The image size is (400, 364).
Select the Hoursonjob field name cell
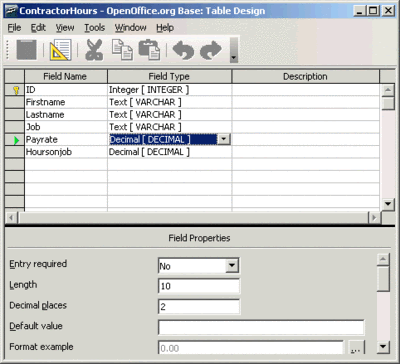(x=66, y=152)
